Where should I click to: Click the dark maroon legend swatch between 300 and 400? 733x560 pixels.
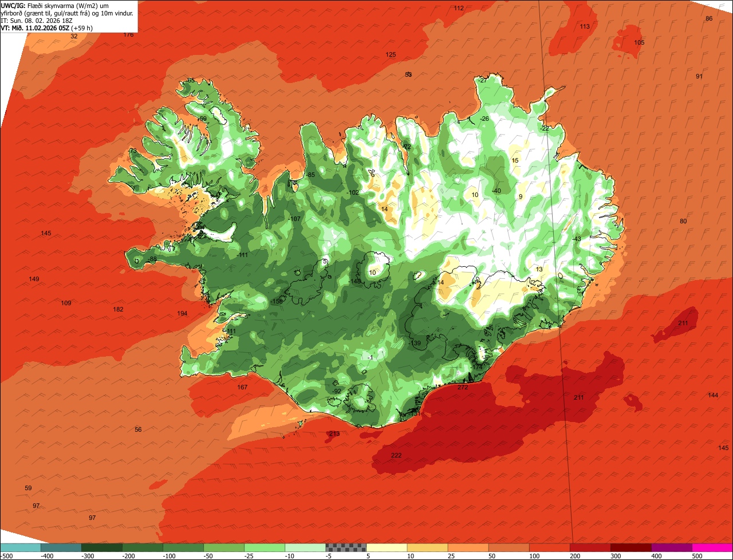630,547
